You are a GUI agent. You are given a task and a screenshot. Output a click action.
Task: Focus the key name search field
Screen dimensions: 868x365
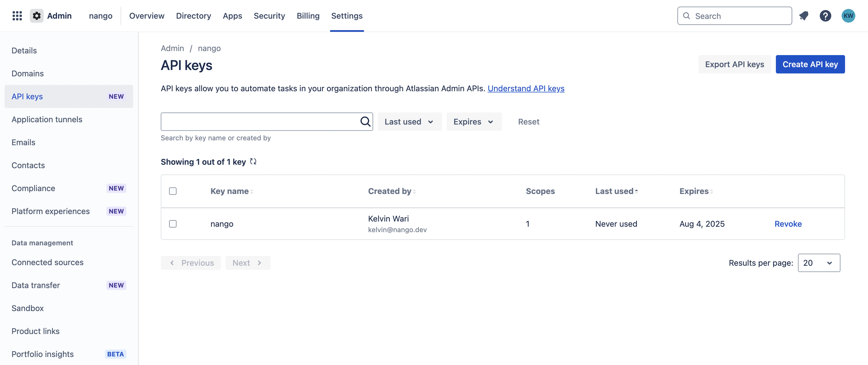click(x=259, y=122)
